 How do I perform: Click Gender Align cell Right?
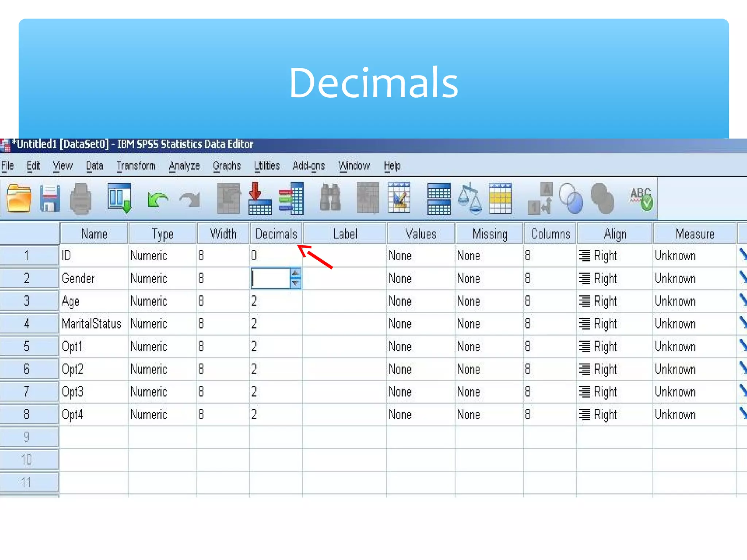click(x=615, y=279)
